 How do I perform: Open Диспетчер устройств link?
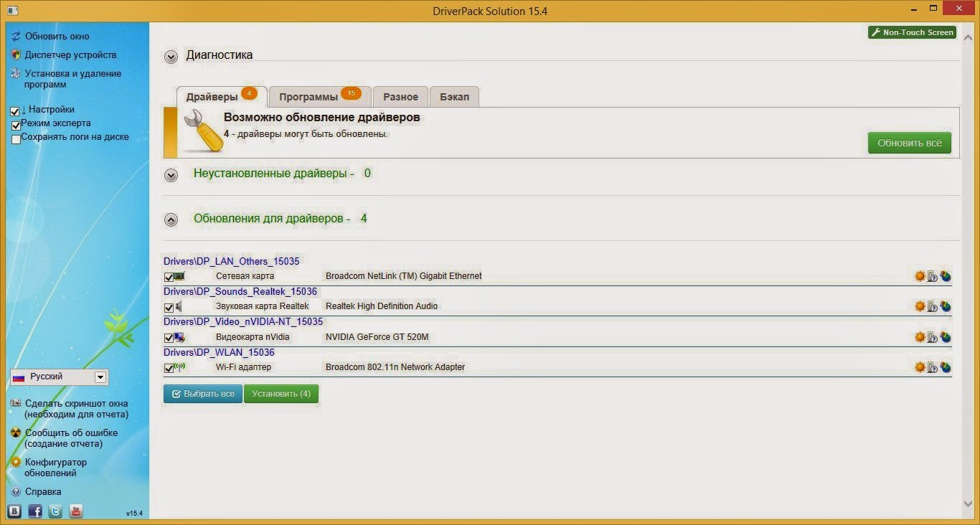coord(70,55)
